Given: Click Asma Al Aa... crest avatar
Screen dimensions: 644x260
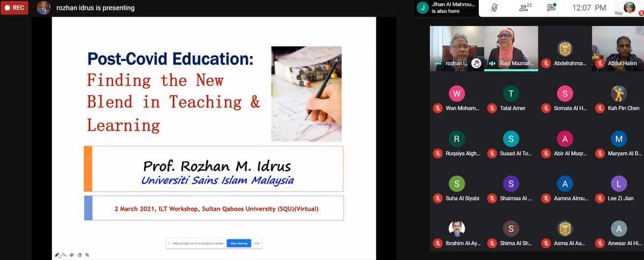Looking at the screenshot, I should [565, 229].
